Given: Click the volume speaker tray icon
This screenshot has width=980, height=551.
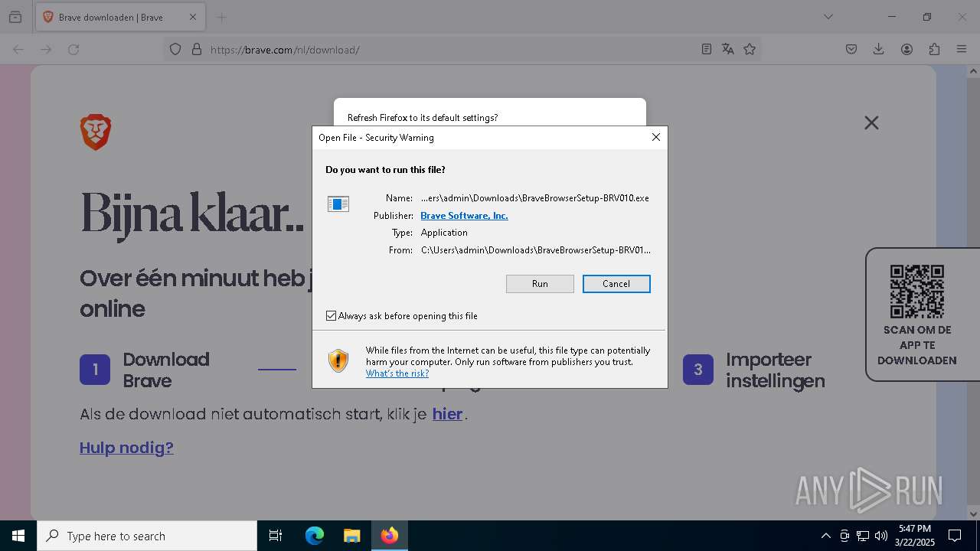Looking at the screenshot, I should pyautogui.click(x=880, y=536).
